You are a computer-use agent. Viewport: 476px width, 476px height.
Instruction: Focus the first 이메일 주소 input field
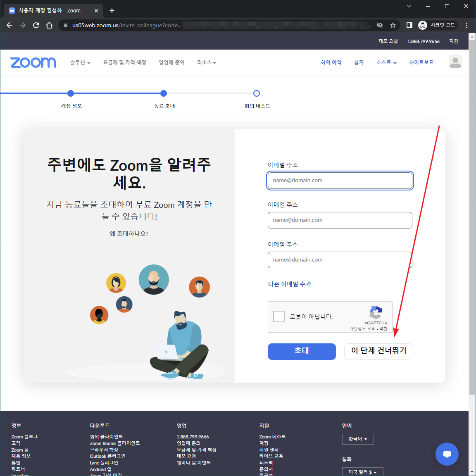coord(340,181)
